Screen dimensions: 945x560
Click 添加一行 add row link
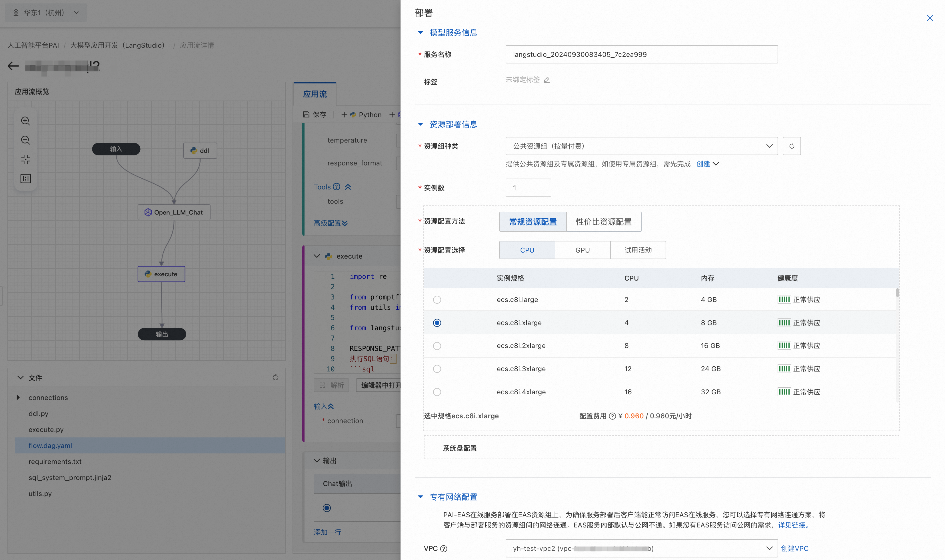pyautogui.click(x=327, y=532)
